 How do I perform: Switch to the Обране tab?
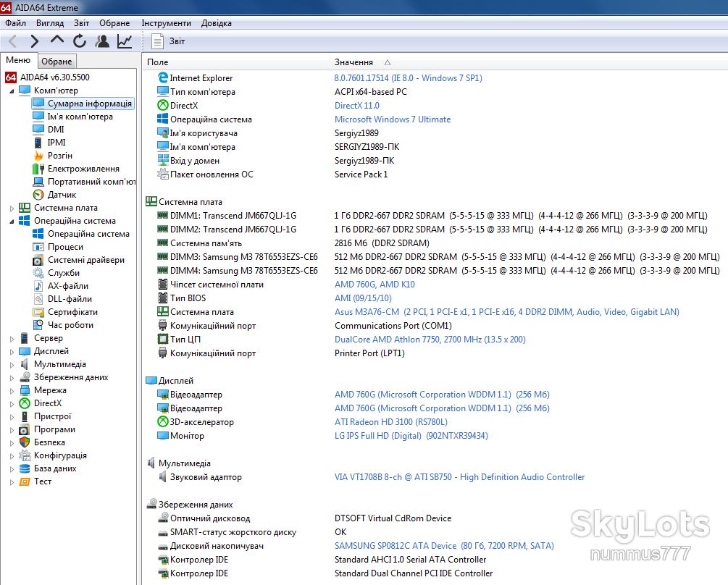coord(57,62)
